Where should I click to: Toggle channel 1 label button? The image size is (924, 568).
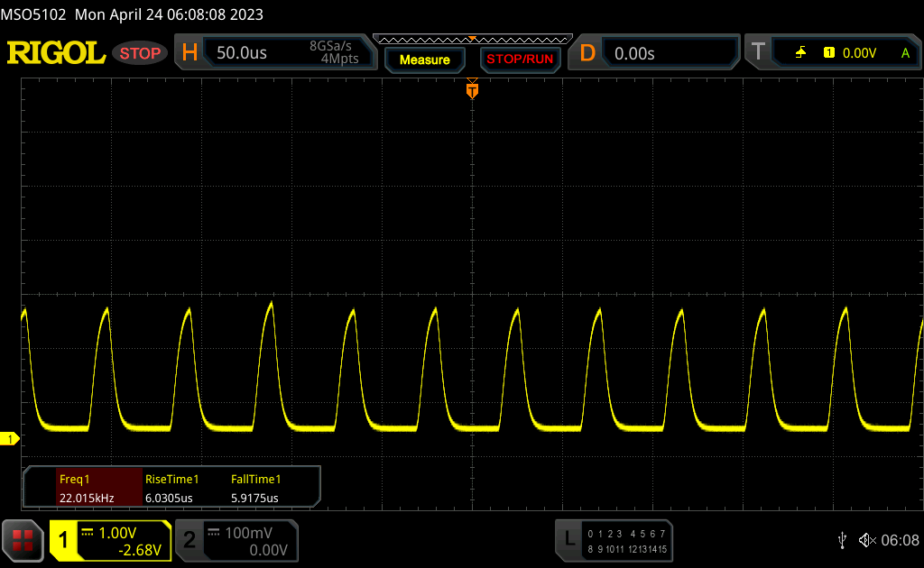[64, 540]
